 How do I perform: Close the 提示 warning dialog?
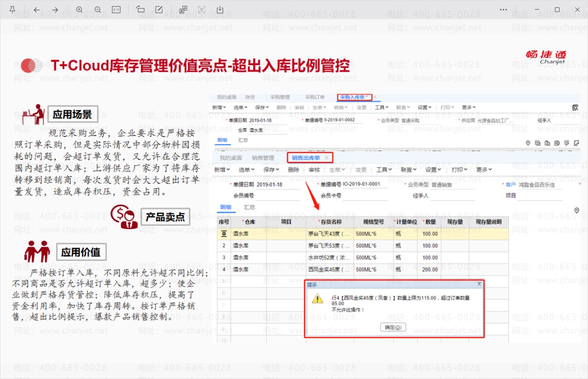479,284
